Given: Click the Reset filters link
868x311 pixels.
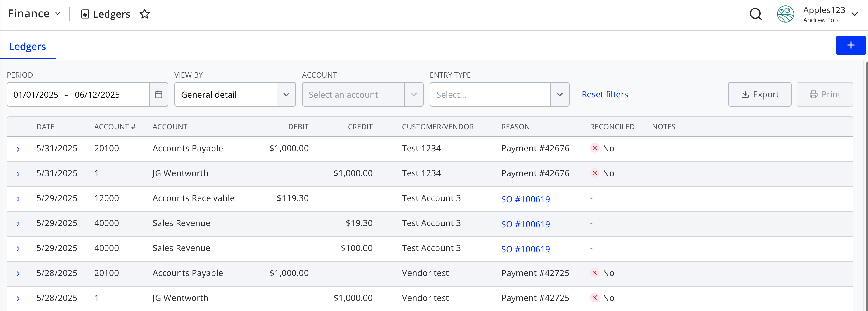Looking at the screenshot, I should 605,94.
